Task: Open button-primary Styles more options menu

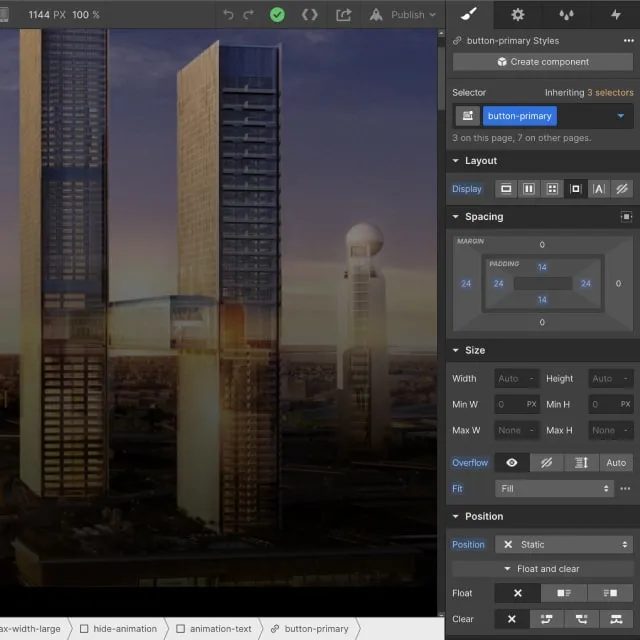Action: point(629,40)
